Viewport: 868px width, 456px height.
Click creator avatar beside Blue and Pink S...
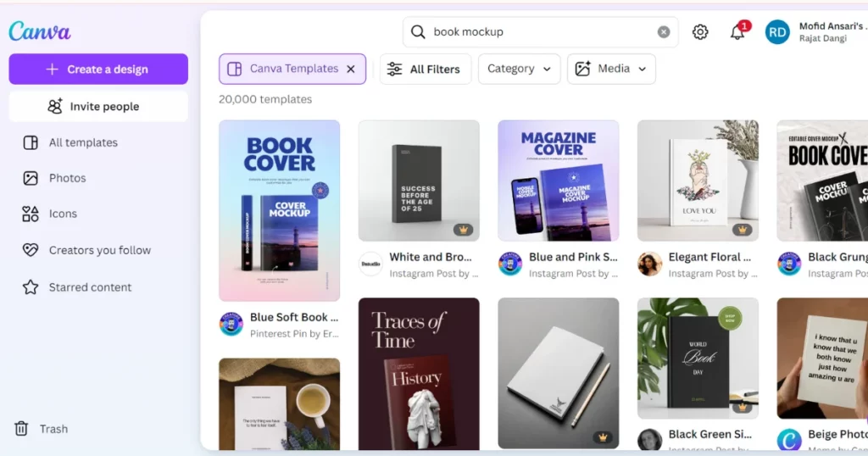[x=510, y=264]
